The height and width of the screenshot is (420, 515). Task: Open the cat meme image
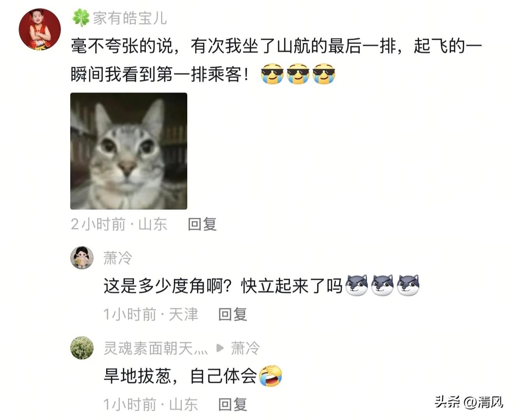[129, 151]
